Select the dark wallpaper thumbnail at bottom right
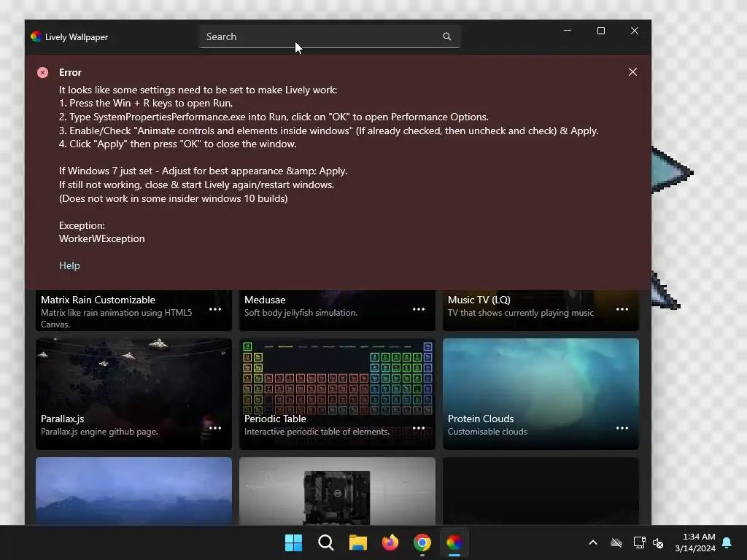 (541, 491)
